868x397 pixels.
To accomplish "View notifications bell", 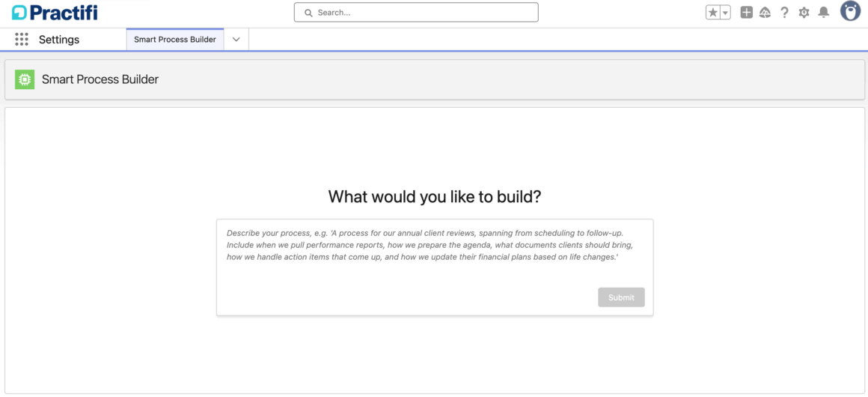I will [823, 13].
